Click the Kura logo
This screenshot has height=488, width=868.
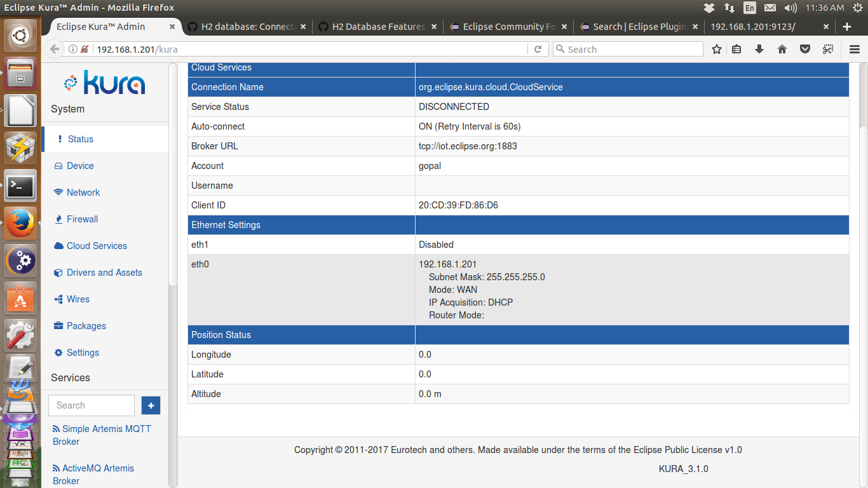coord(105,83)
